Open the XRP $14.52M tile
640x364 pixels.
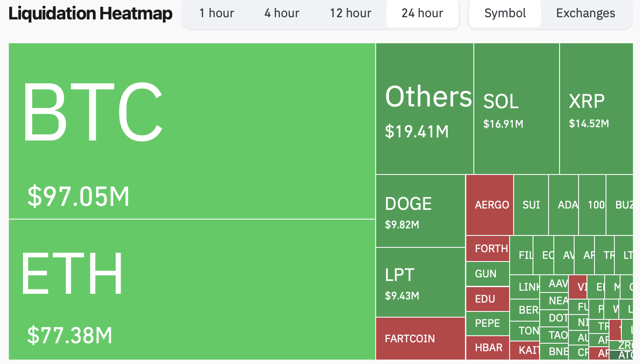tap(599, 109)
